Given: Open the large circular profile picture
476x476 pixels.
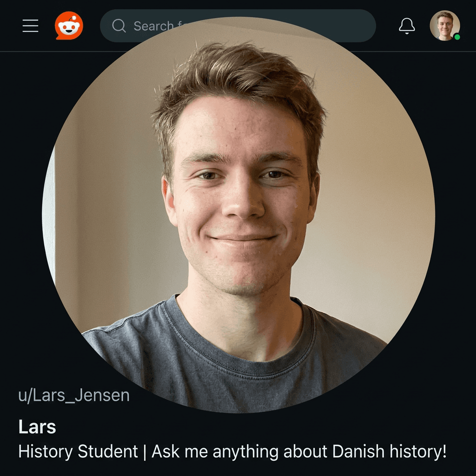Looking at the screenshot, I should [238, 215].
